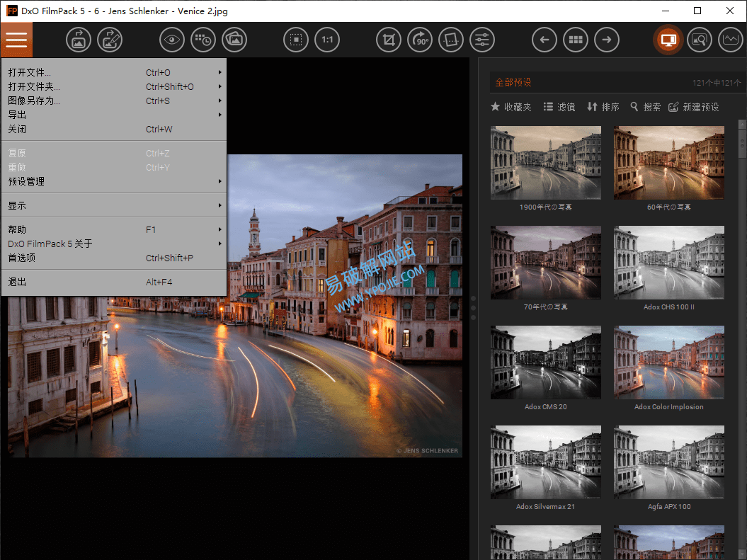Open the compare view eye icon

coord(171,40)
